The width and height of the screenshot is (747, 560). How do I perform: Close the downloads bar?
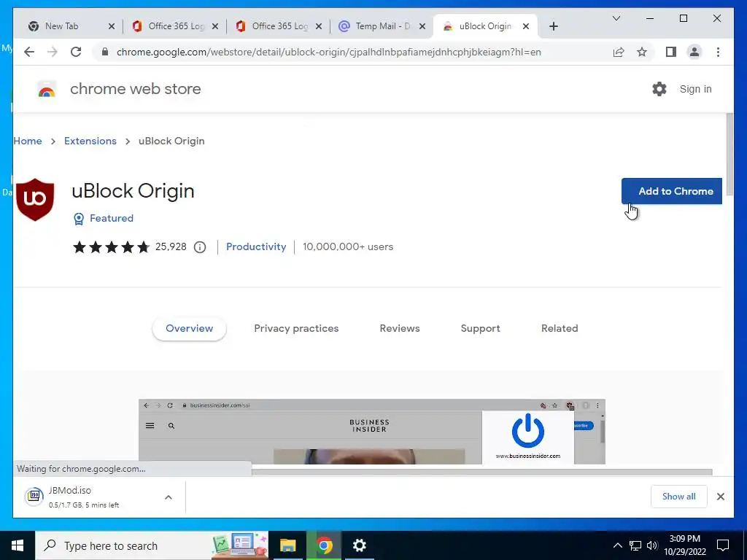(720, 497)
